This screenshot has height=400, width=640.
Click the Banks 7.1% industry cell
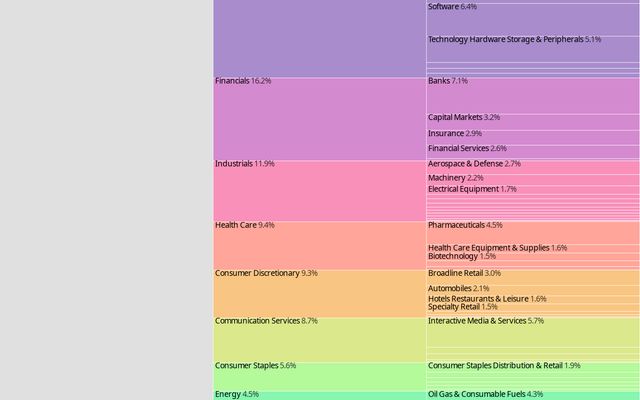click(x=532, y=93)
